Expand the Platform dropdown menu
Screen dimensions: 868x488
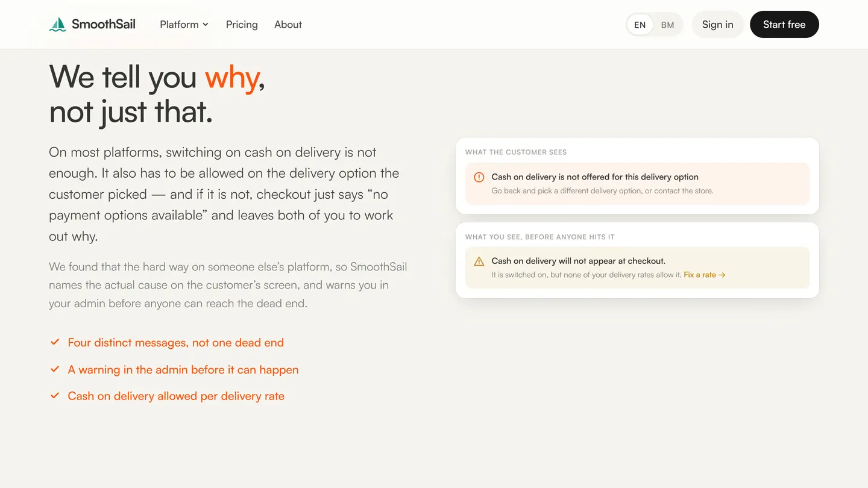click(184, 25)
